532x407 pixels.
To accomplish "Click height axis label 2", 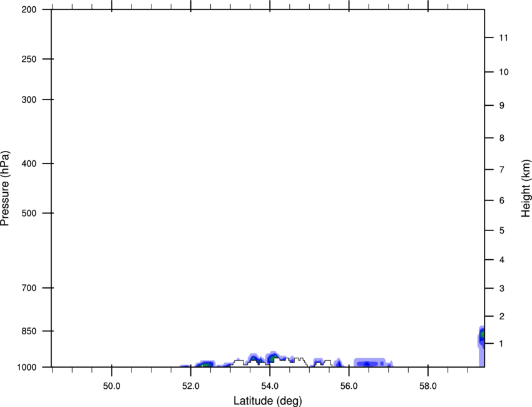I will 501,316.
